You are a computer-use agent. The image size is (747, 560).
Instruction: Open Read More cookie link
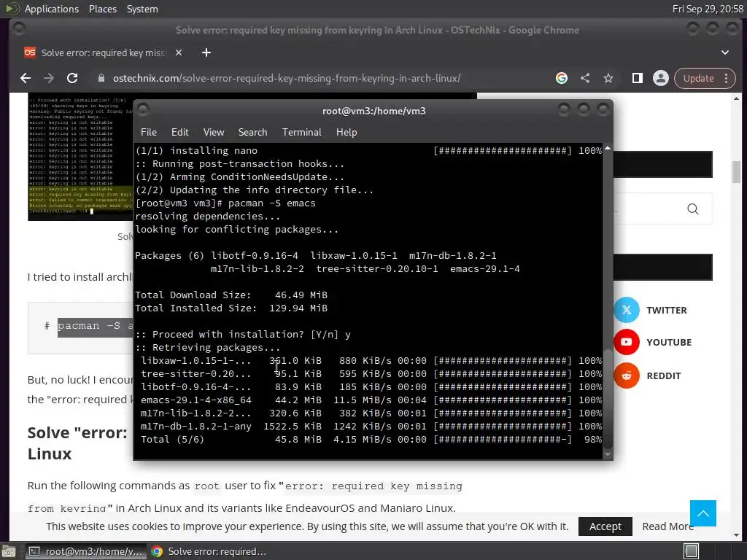click(x=668, y=526)
